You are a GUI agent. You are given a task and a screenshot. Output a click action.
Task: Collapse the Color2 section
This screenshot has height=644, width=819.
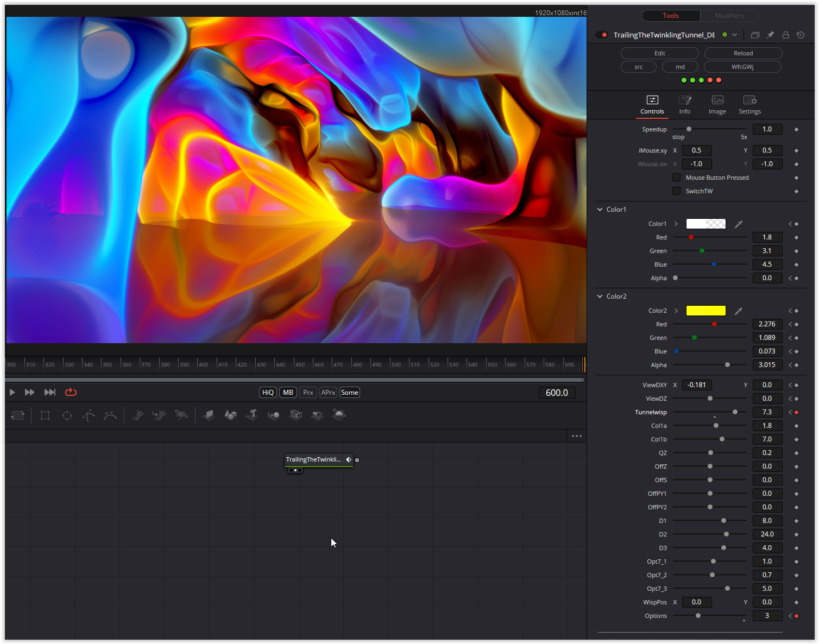coord(600,296)
